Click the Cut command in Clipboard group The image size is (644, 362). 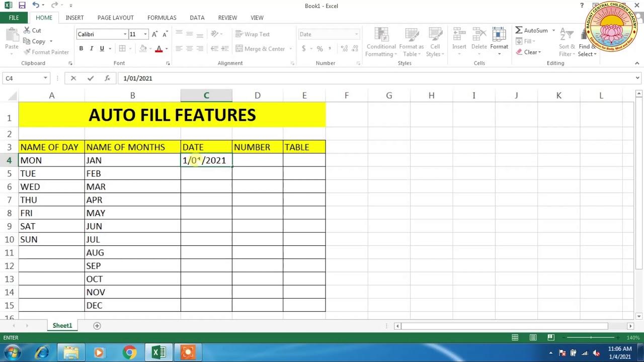(x=32, y=31)
